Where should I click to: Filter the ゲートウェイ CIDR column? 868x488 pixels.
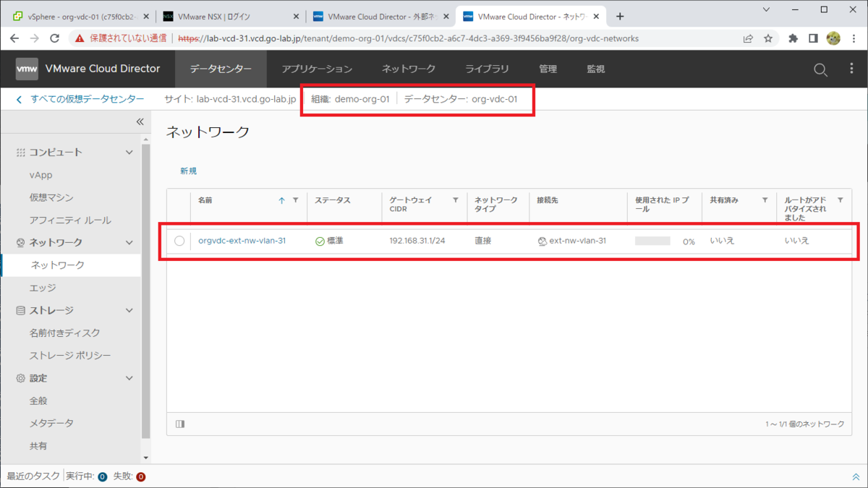click(x=455, y=200)
